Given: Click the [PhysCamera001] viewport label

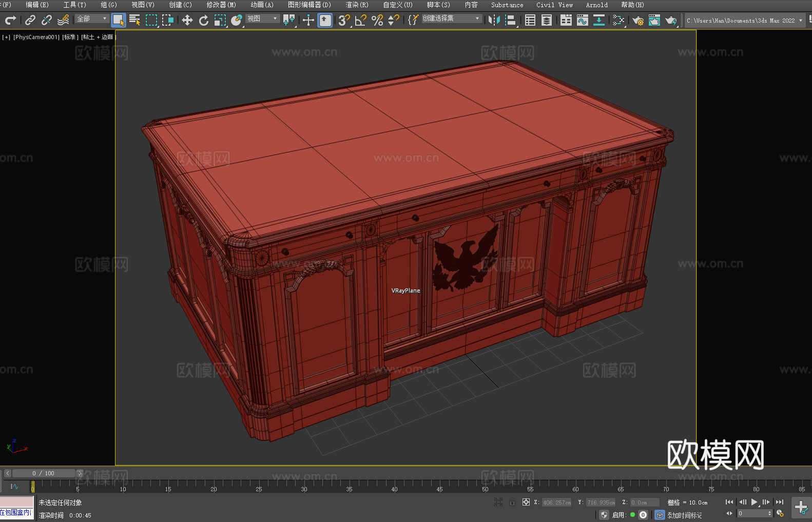Looking at the screenshot, I should coord(36,37).
